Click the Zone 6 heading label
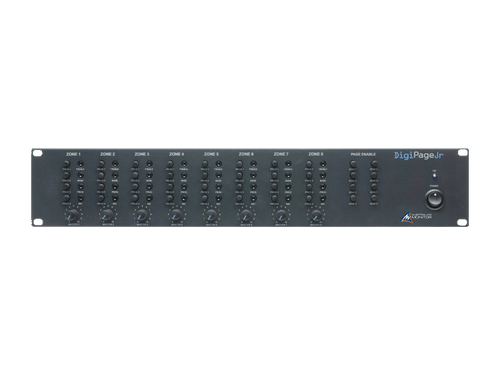500x375 pixels. coord(246,154)
